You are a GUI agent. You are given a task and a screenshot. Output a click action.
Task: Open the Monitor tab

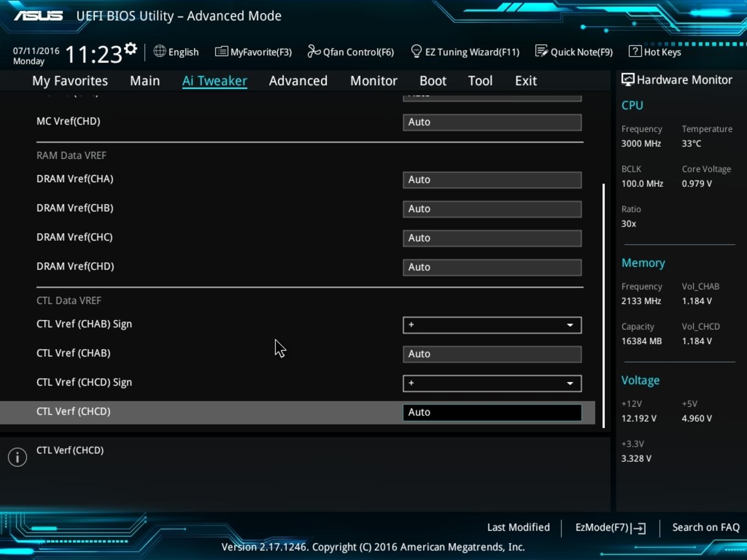[x=374, y=81]
